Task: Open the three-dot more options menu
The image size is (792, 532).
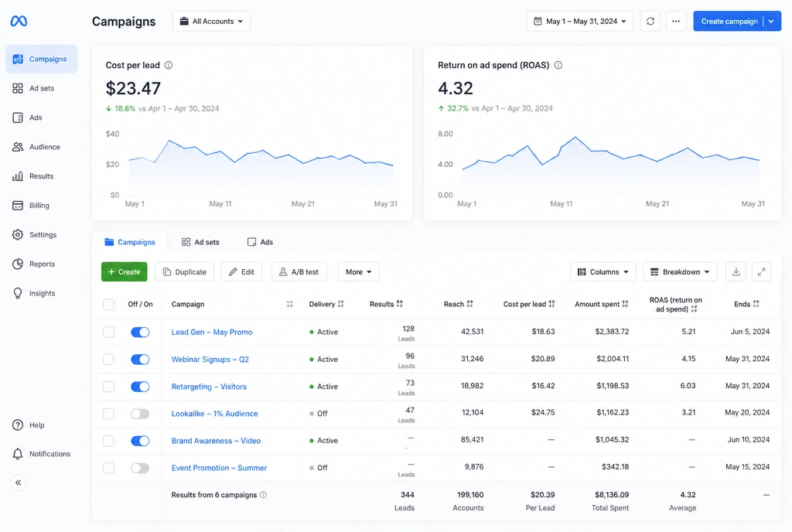Action: click(676, 21)
